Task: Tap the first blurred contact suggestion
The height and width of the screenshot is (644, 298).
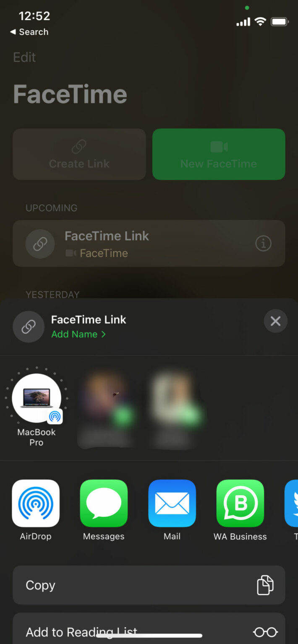Action: point(108,402)
